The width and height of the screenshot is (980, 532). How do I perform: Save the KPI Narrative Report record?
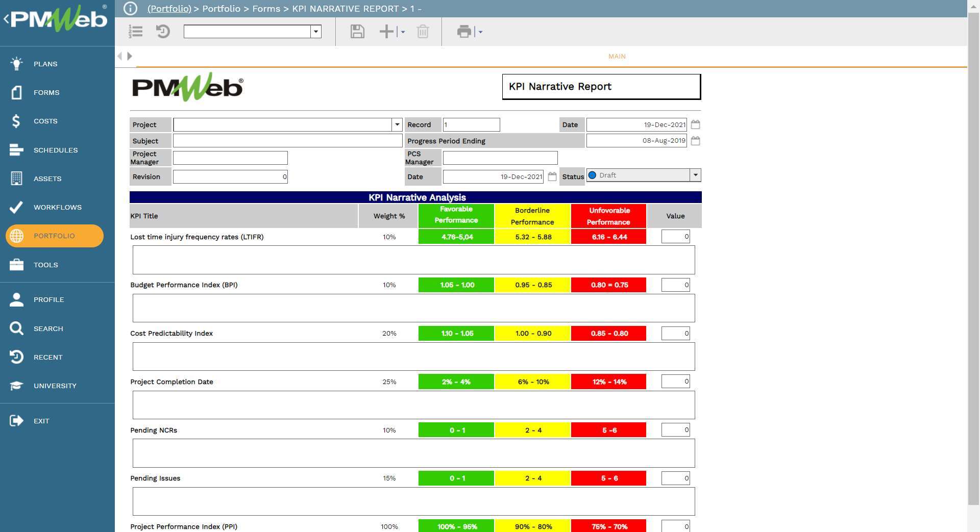(357, 32)
